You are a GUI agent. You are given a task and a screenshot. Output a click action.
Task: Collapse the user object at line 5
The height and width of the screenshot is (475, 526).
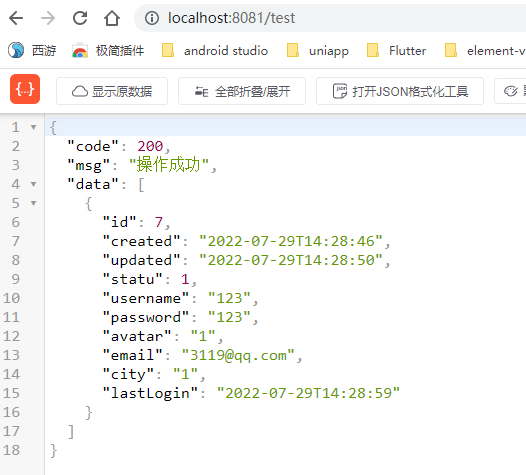point(33,203)
